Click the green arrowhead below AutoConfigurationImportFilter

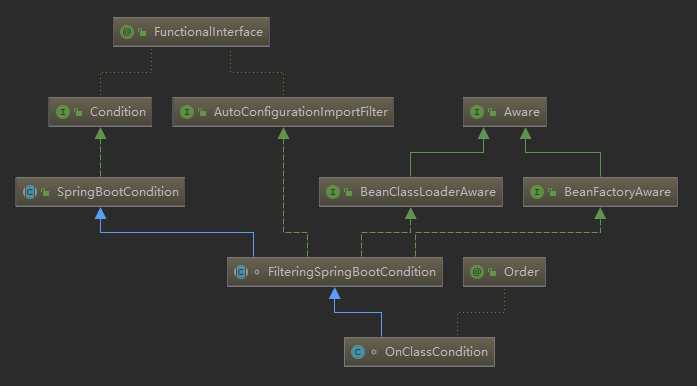click(x=284, y=133)
